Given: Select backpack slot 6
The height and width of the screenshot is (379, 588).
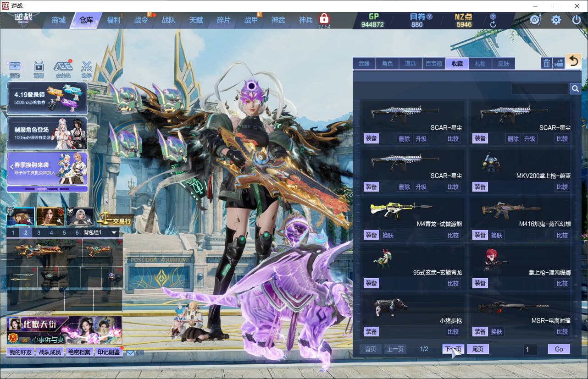Looking at the screenshot, I should click(x=77, y=233).
